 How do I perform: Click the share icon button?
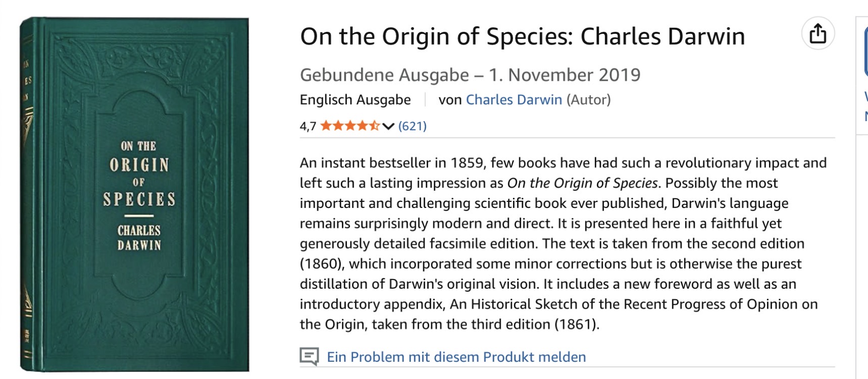(x=818, y=34)
